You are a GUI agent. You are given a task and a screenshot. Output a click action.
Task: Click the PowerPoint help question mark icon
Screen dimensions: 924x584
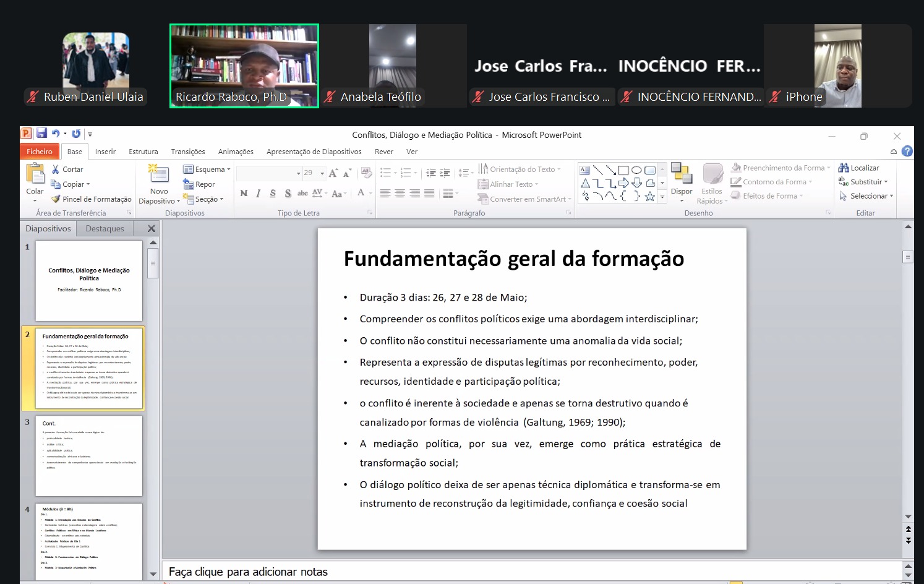[x=907, y=151]
